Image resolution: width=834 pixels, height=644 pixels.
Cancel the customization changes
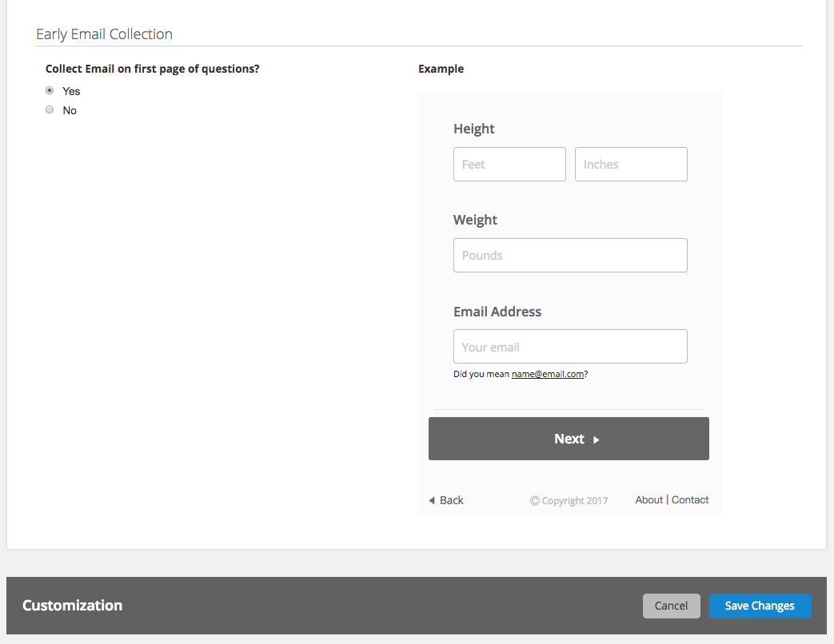671,606
